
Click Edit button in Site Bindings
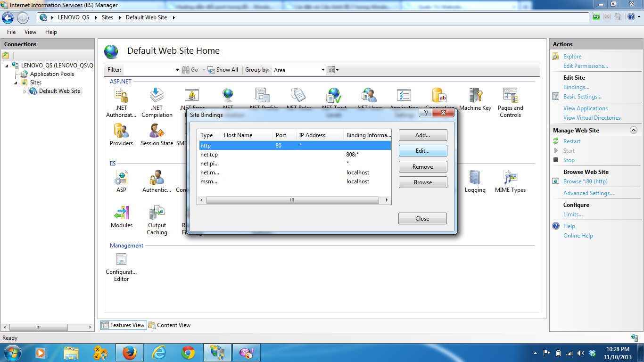click(x=423, y=151)
